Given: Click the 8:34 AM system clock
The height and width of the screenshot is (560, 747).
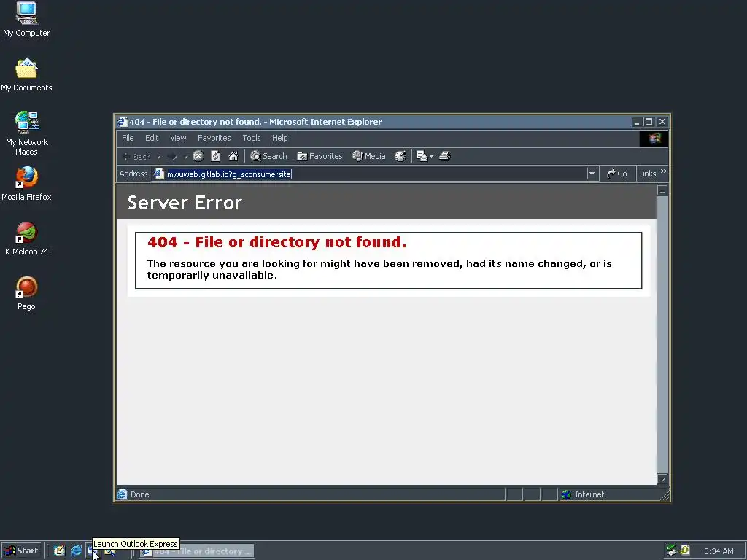Looking at the screenshot, I should (719, 551).
